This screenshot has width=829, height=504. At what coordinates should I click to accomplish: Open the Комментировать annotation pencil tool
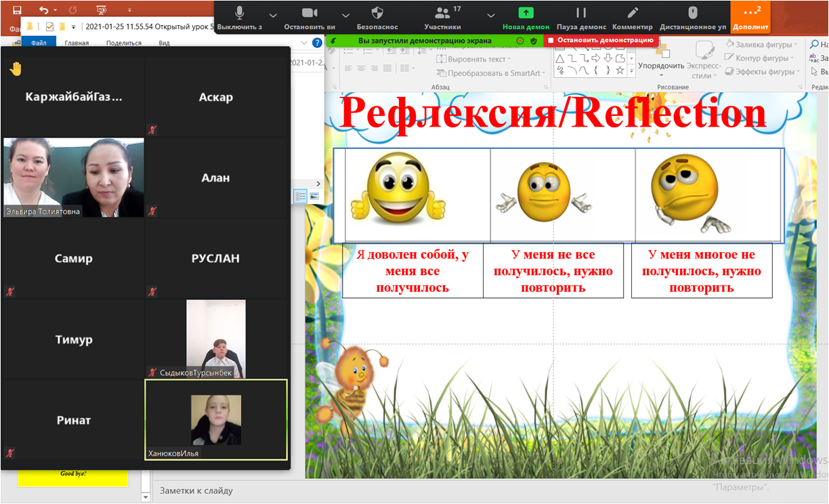[632, 16]
